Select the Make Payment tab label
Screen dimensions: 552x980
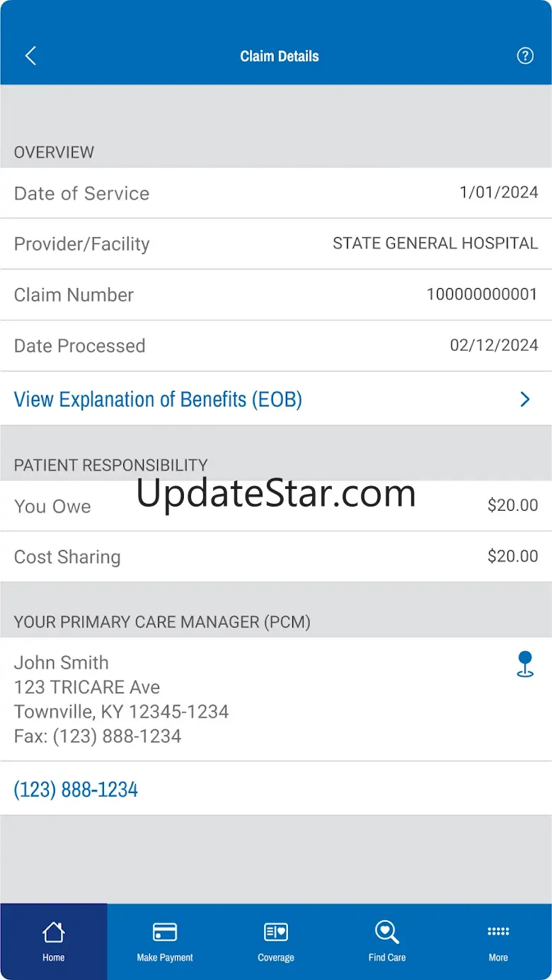point(165,957)
